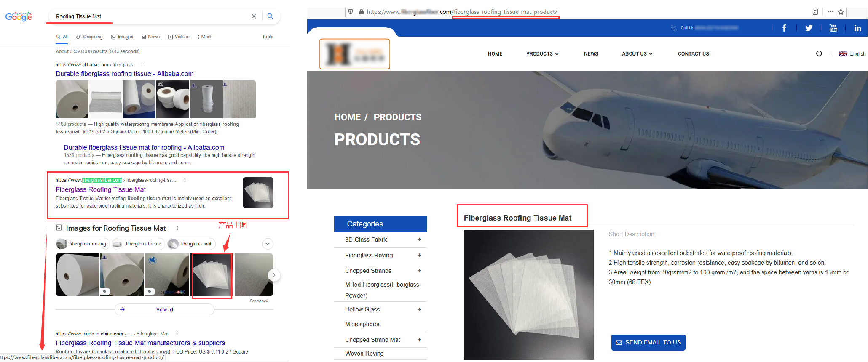Open options dots for fiberglassfiber result

point(185,180)
